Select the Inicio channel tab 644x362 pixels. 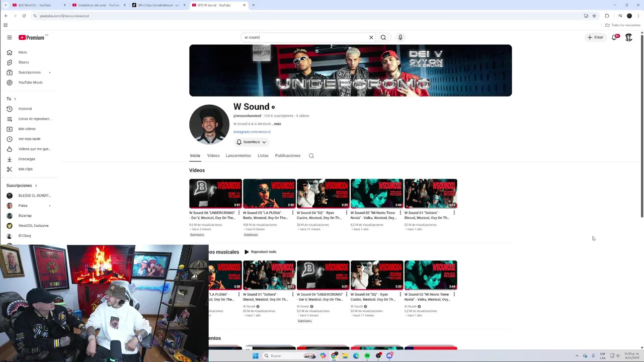pos(195,156)
